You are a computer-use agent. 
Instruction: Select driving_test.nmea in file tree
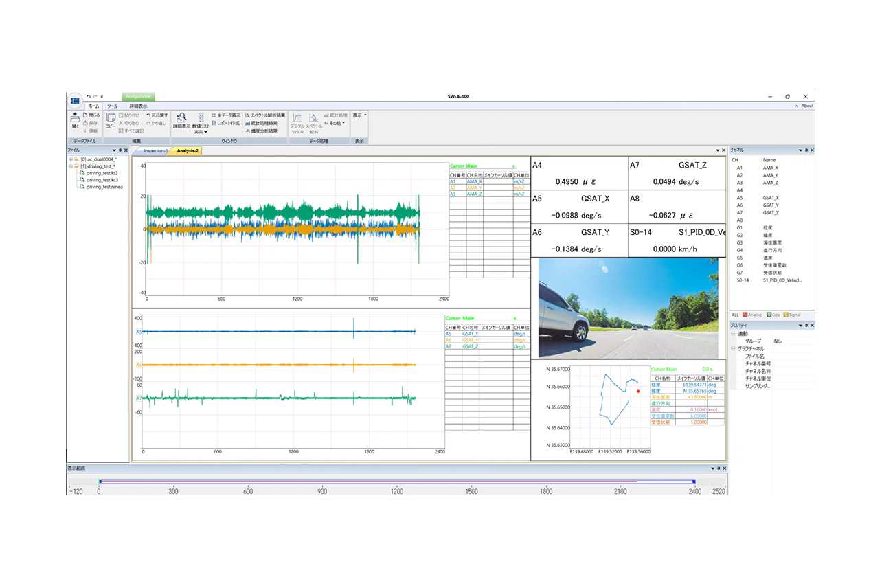point(104,187)
